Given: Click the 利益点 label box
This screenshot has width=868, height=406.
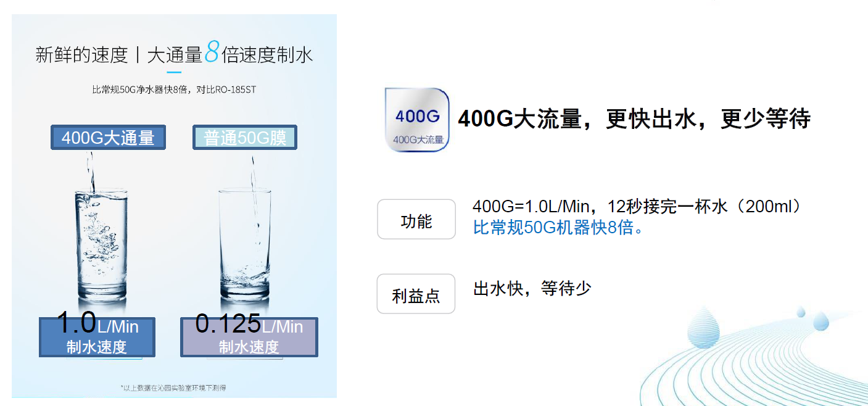Looking at the screenshot, I should coord(416,294).
